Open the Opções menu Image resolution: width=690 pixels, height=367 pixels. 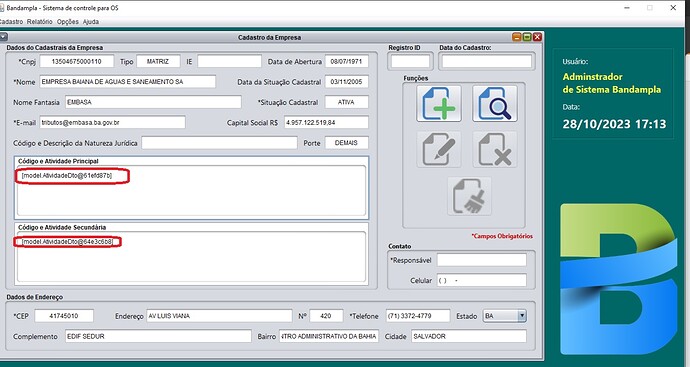(67, 22)
